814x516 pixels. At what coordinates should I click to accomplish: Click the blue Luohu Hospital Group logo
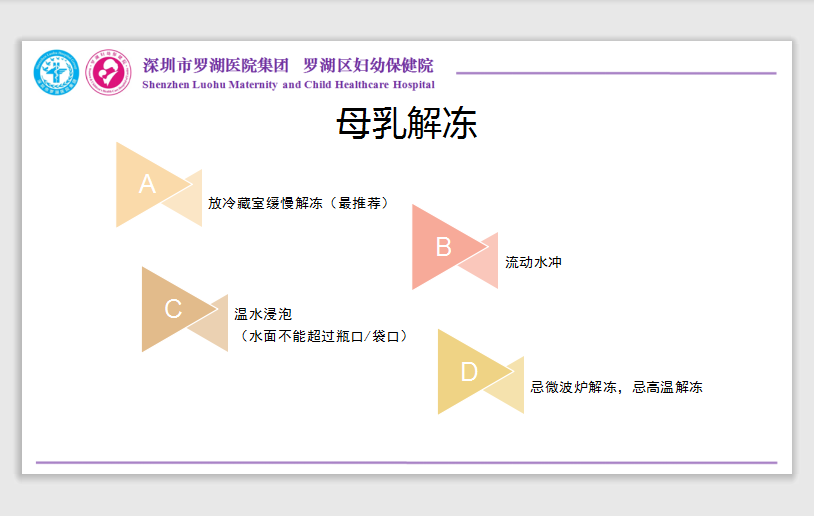[57, 73]
